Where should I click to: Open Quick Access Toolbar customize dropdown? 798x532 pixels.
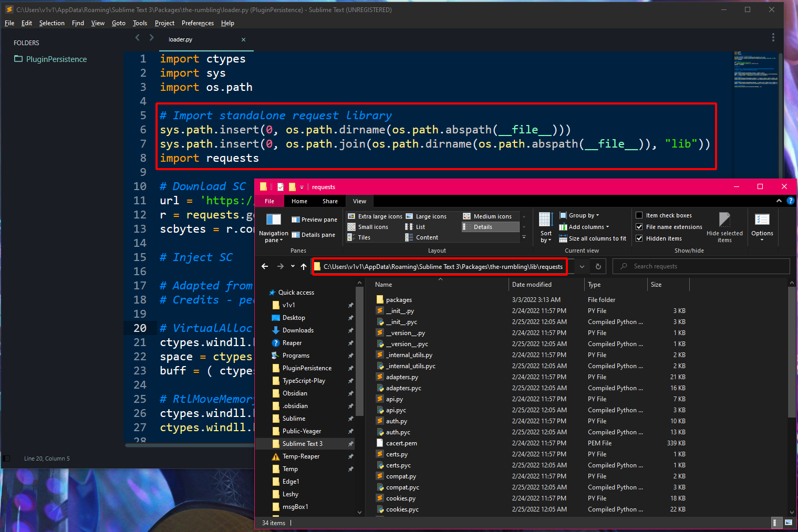[302, 187]
